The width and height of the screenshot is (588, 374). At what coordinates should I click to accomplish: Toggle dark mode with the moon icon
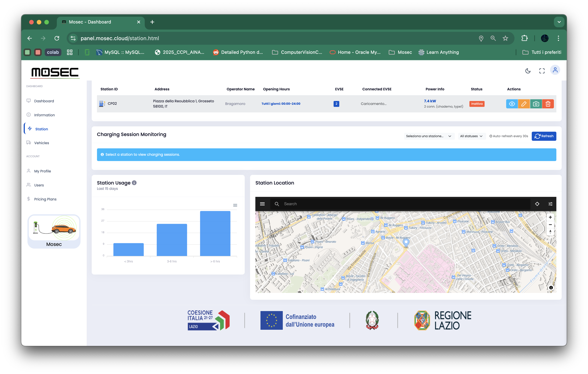pos(528,71)
